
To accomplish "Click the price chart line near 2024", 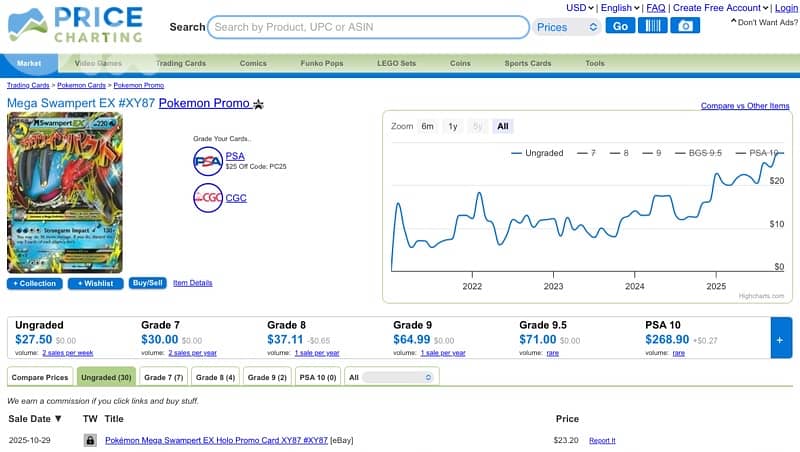I will (634, 212).
